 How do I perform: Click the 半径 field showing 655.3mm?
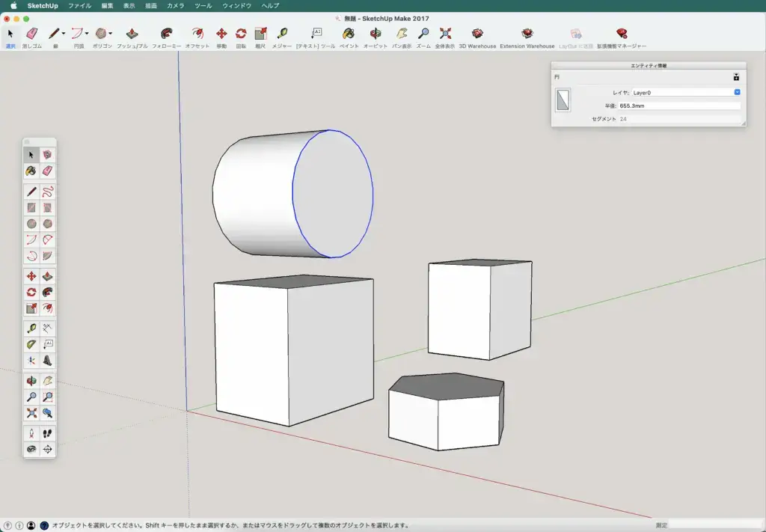pyautogui.click(x=679, y=106)
